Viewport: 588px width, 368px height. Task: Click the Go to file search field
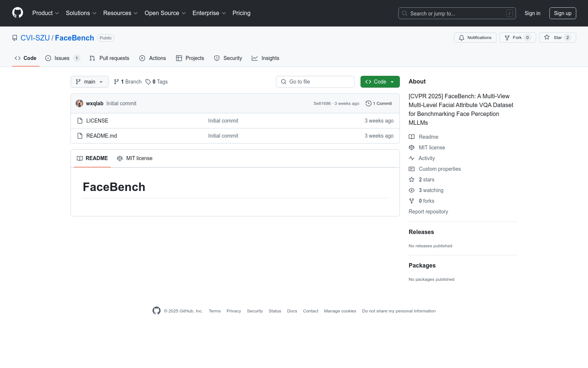click(315, 82)
